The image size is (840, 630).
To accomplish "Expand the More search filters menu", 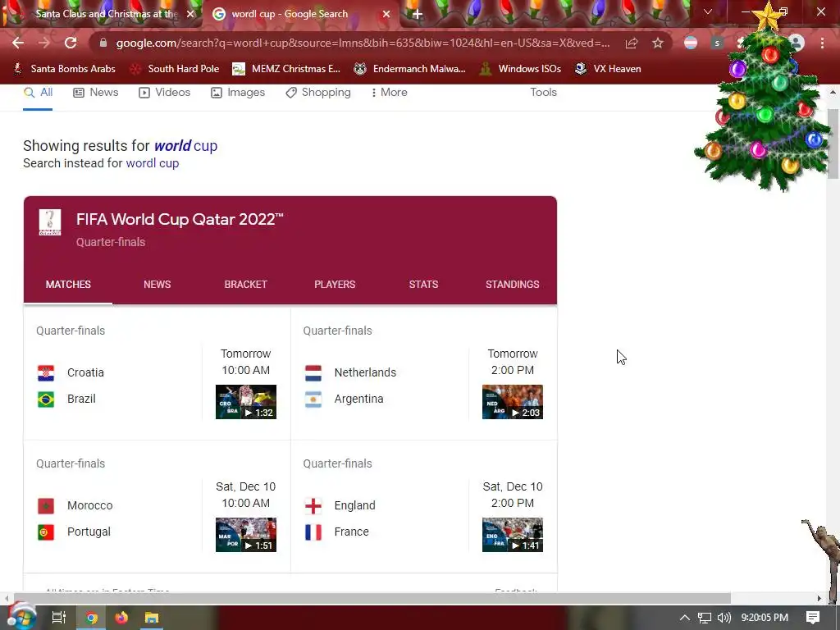I will coord(389,93).
